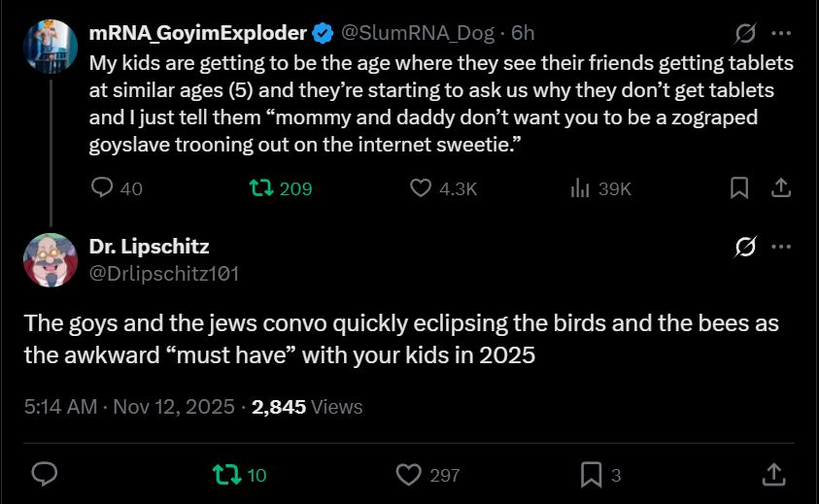The width and height of the screenshot is (819, 504).
Task: Click the Grok icon on Dr. Lipschitz's post
Action: point(745,248)
